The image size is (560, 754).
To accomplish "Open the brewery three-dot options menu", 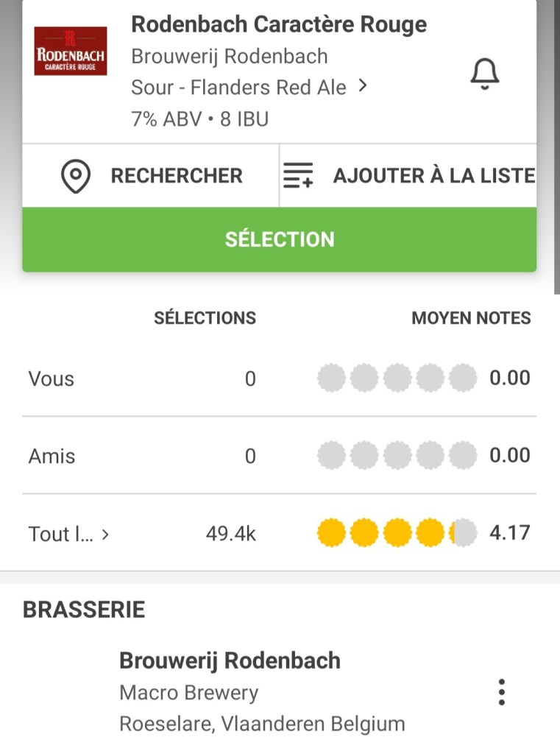I will (x=501, y=692).
